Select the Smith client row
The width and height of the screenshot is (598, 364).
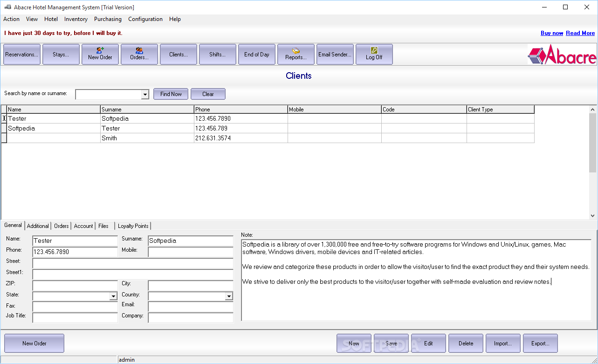tap(268, 138)
